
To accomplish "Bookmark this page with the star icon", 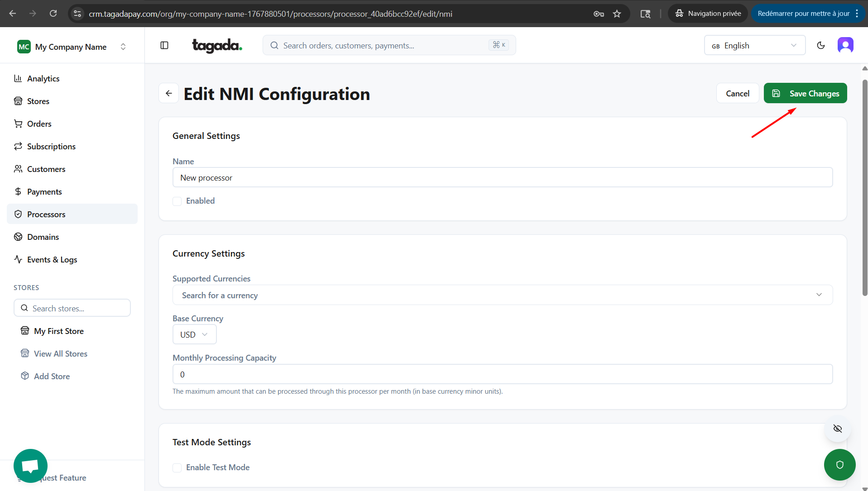I will [x=617, y=14].
